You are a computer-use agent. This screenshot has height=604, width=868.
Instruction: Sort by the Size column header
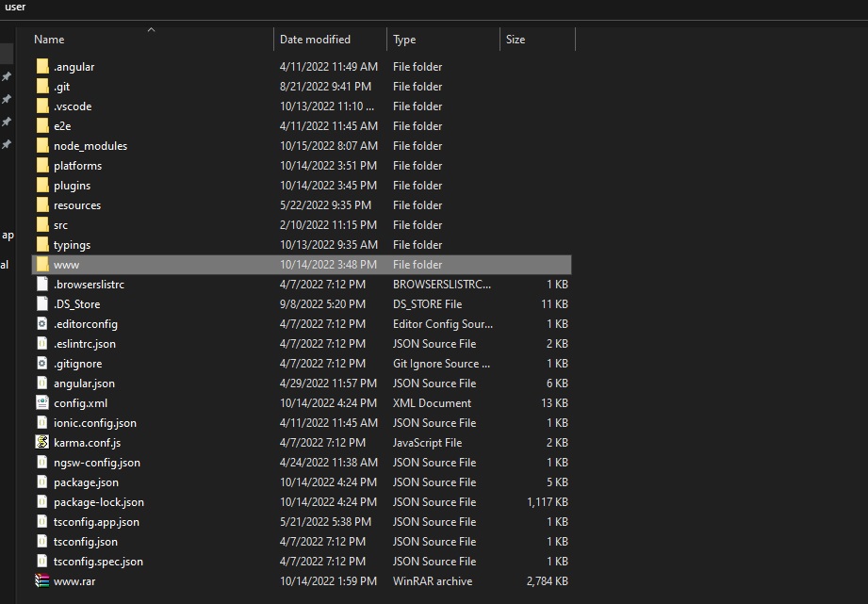click(516, 40)
